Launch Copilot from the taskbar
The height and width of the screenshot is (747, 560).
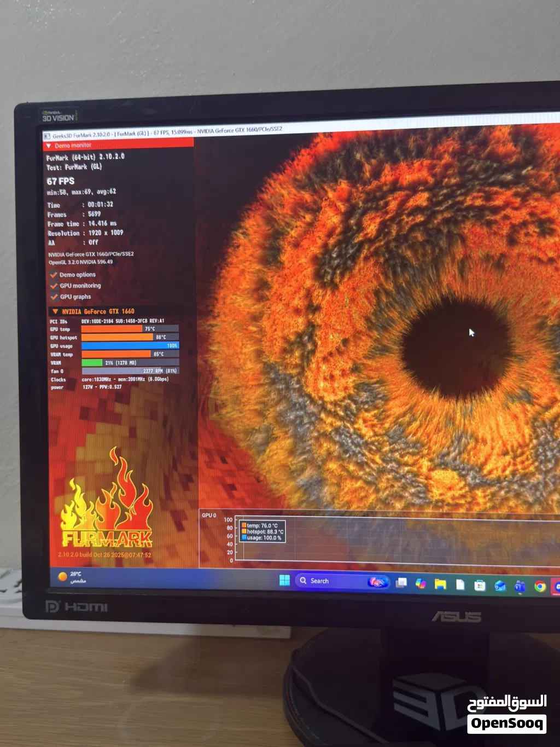pos(421,584)
